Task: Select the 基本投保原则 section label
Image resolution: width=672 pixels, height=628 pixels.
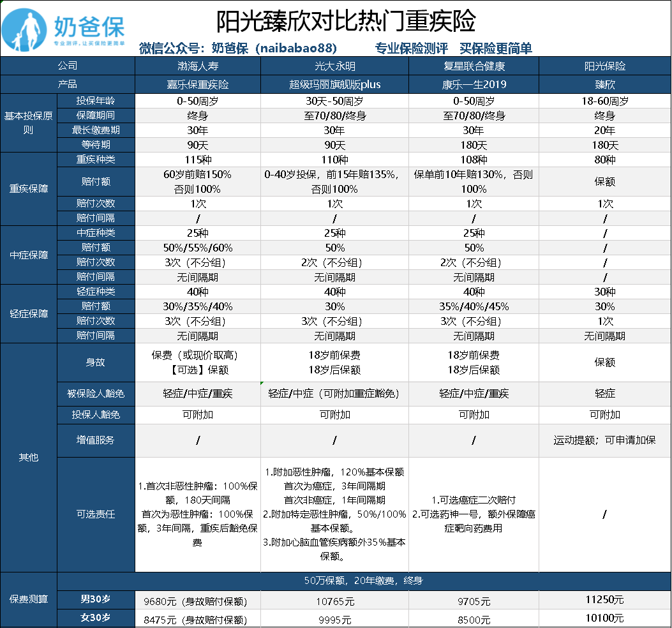Action: [29, 123]
